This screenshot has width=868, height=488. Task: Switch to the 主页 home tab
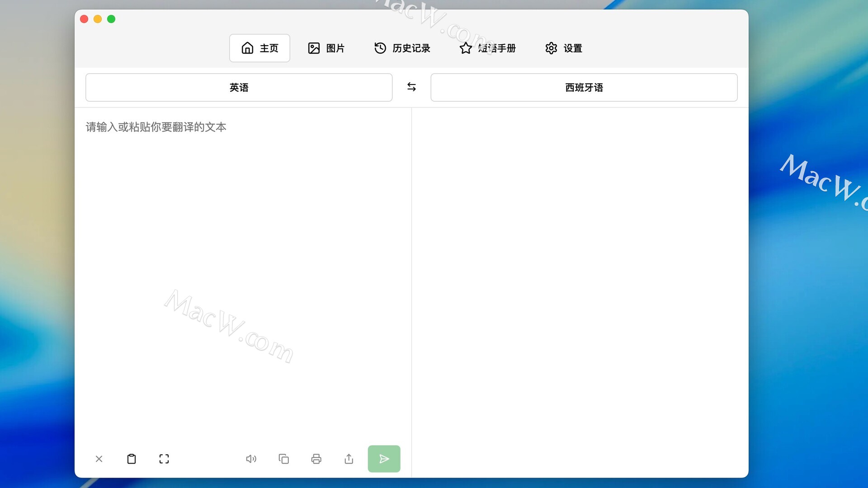click(259, 48)
